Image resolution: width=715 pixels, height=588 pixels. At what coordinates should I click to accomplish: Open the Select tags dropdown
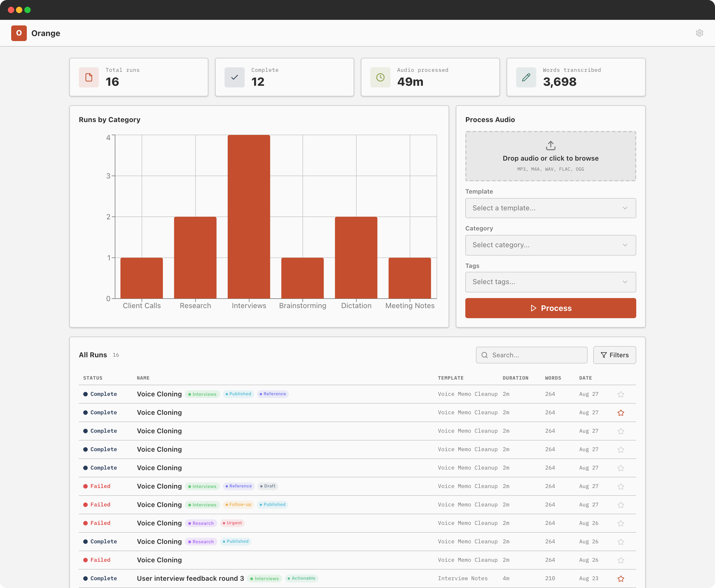[x=550, y=282]
